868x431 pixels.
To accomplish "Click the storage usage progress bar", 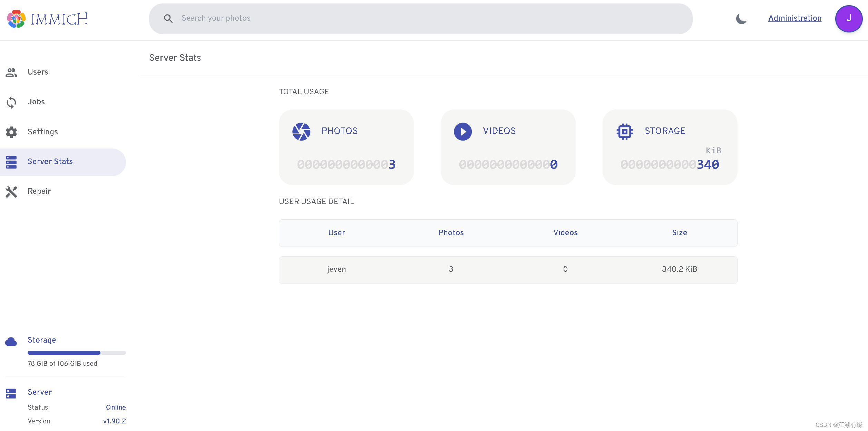I will pyautogui.click(x=77, y=353).
